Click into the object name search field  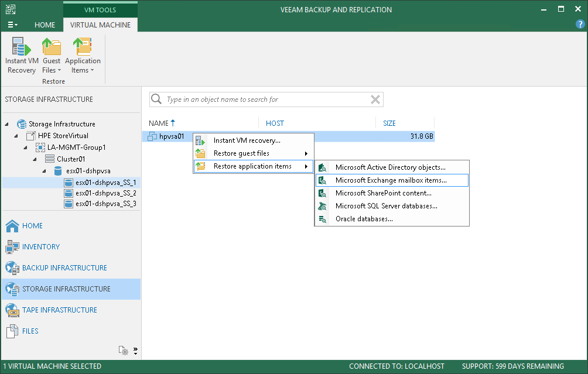click(x=266, y=99)
